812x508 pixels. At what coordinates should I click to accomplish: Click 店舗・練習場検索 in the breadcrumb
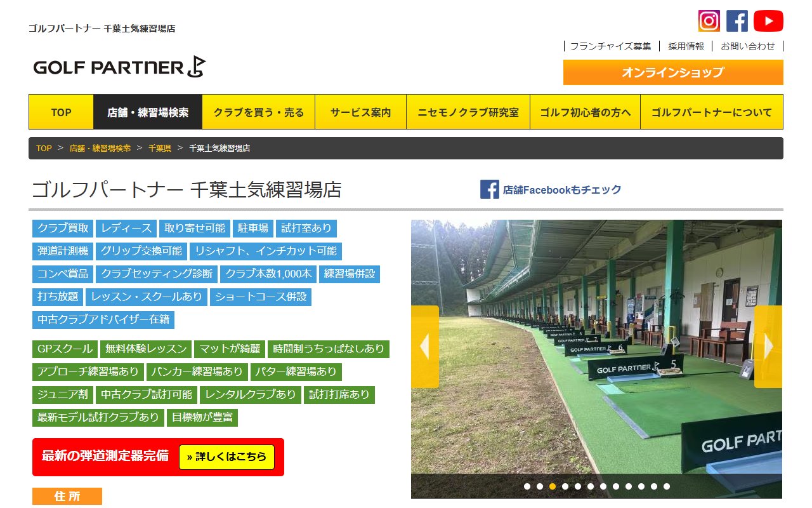(100, 148)
